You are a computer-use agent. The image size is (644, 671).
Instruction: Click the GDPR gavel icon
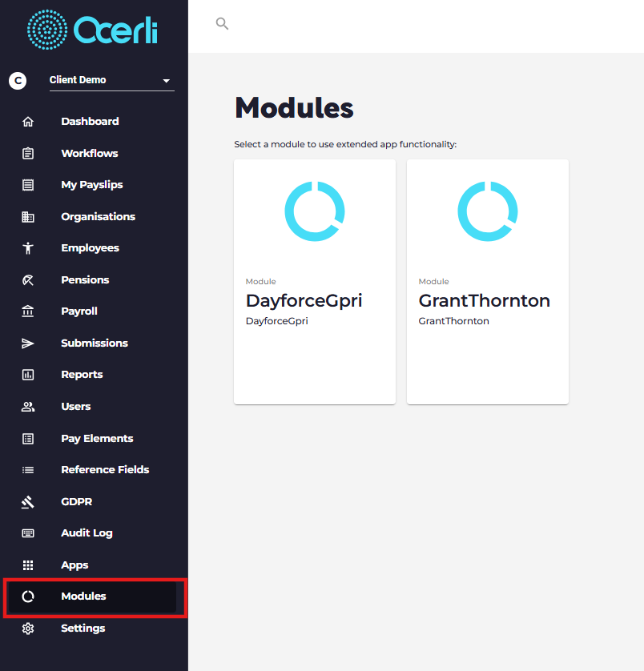pyautogui.click(x=28, y=501)
